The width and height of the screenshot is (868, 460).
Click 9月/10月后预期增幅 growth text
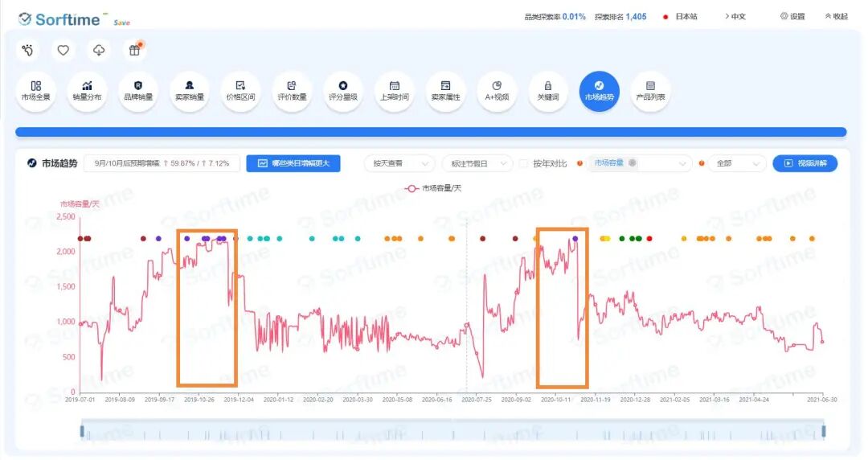[x=162, y=163]
